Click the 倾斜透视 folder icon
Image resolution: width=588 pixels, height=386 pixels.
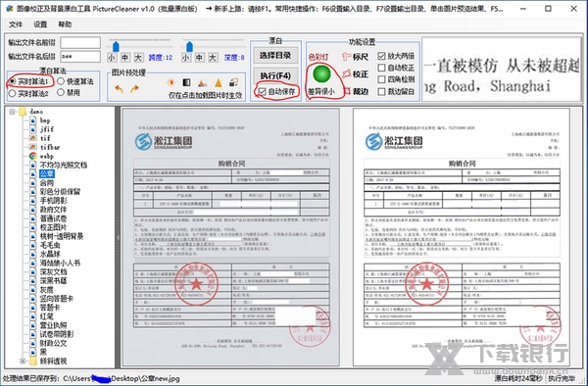[33, 361]
